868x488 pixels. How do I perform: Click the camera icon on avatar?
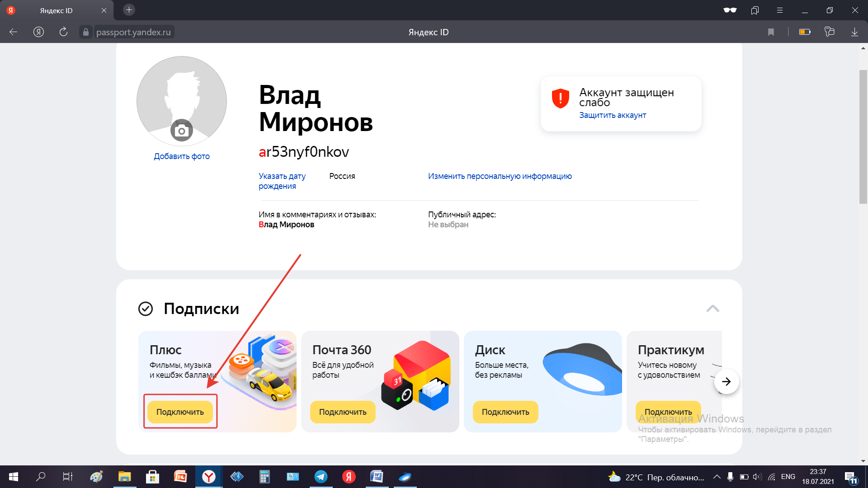pyautogui.click(x=182, y=131)
